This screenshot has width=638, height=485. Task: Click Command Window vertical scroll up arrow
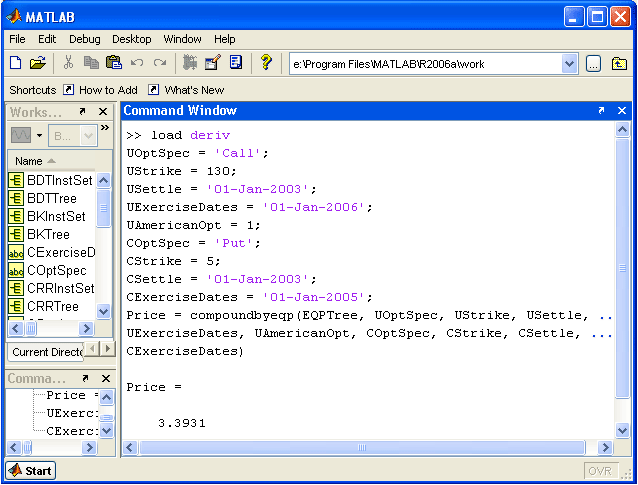coord(622,130)
